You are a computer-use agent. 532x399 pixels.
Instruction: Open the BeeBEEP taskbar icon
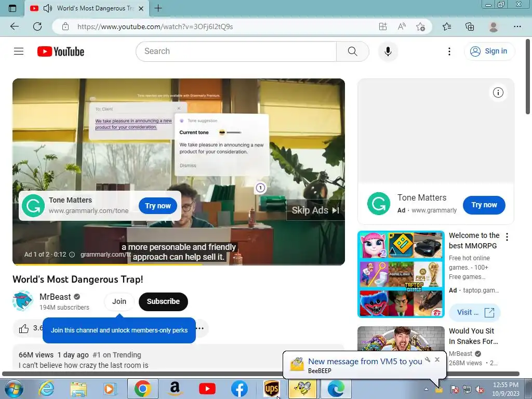303,389
